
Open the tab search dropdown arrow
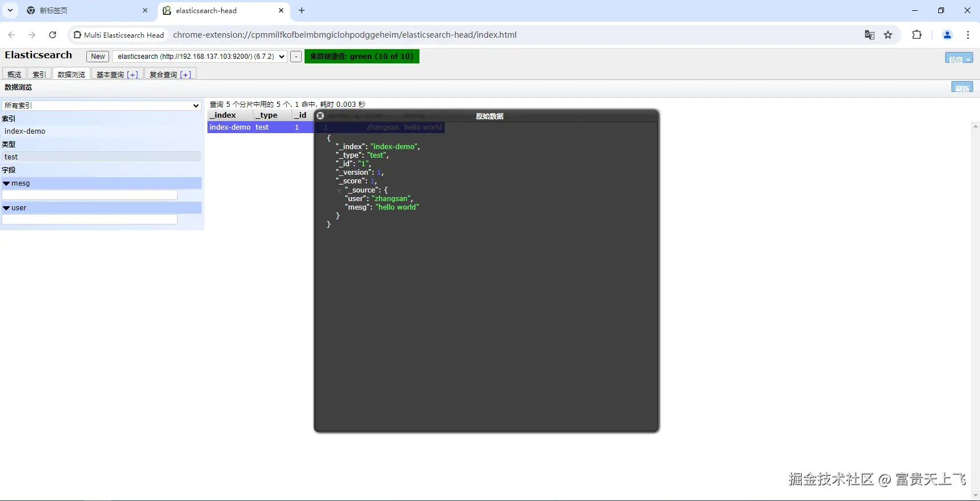[x=10, y=10]
